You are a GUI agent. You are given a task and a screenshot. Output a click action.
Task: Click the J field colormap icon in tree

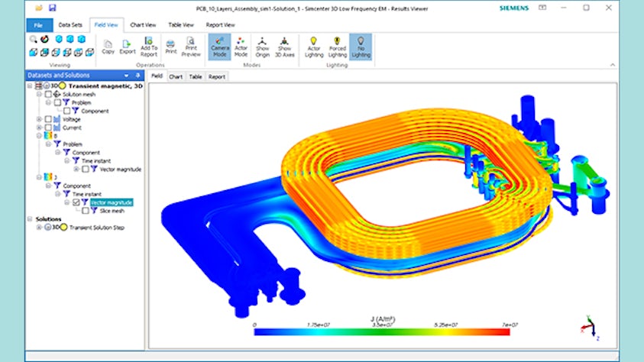(x=48, y=177)
